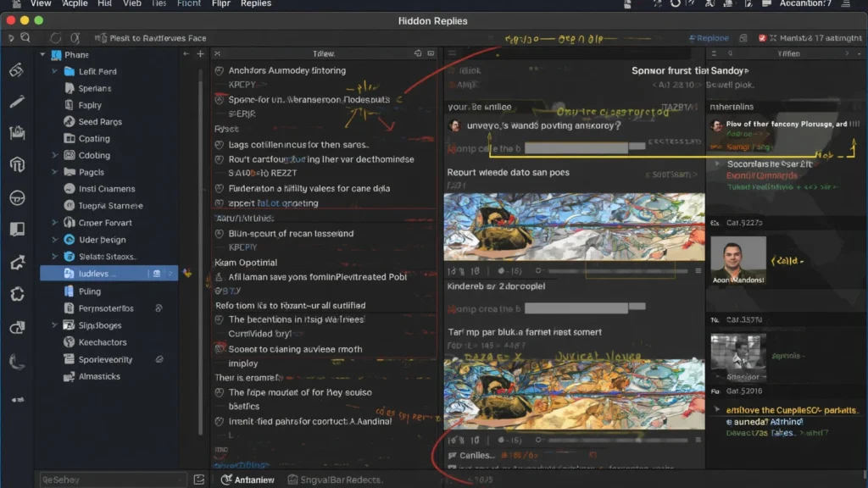Click the second colorful artwork image
Screen dimensions: 868x488
click(574, 395)
